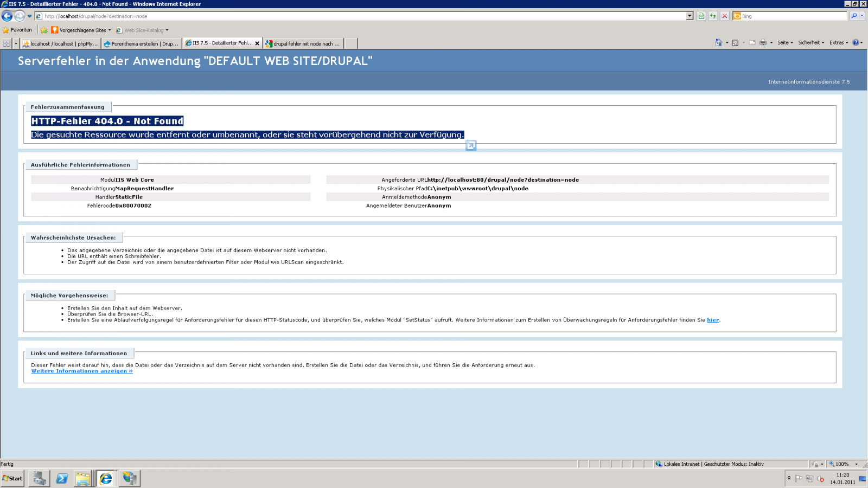Click the Compatibility View icon
The image size is (868, 488).
[701, 16]
